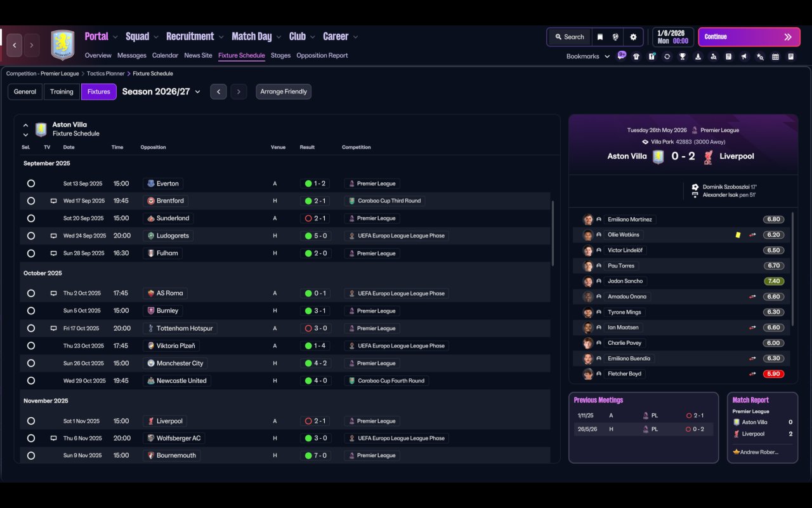
Task: Select the Ludogorets fixture radio button
Action: pos(31,236)
